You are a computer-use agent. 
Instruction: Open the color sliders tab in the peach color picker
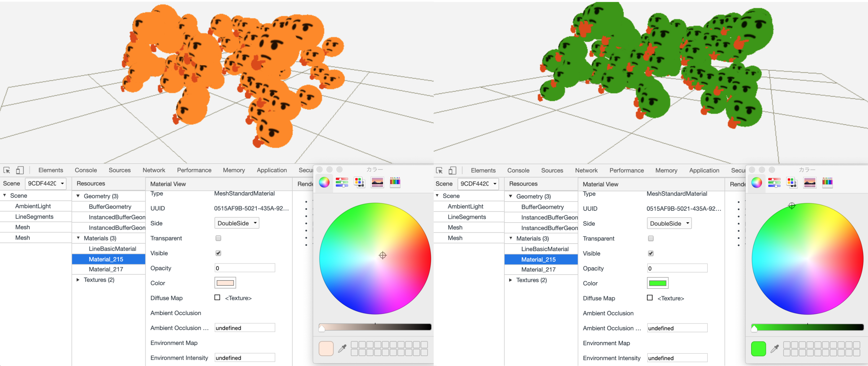point(342,182)
